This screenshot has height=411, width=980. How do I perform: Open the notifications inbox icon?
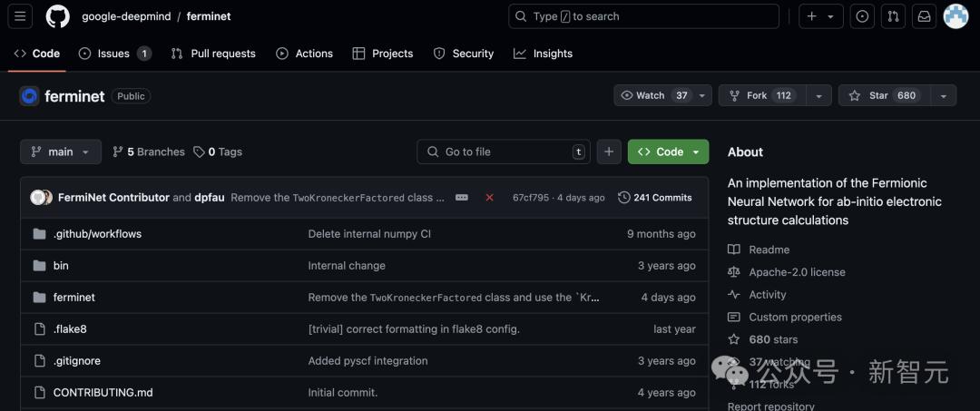pyautogui.click(x=924, y=16)
